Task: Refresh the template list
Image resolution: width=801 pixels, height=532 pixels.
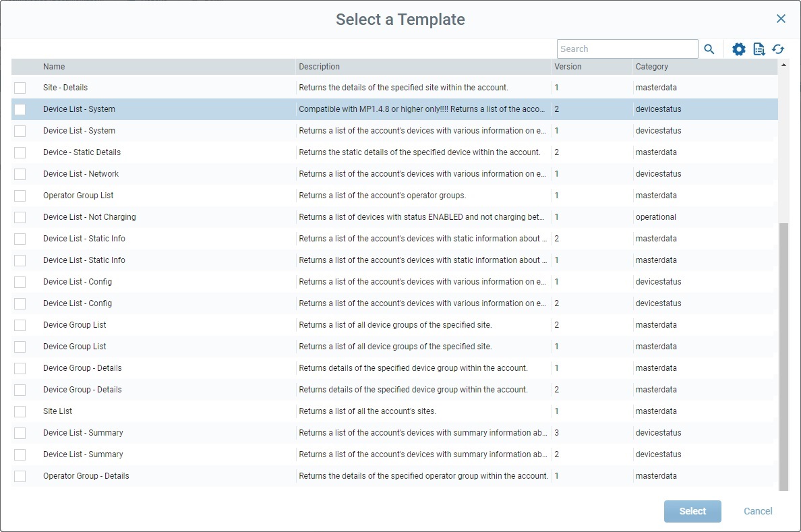Action: click(778, 49)
